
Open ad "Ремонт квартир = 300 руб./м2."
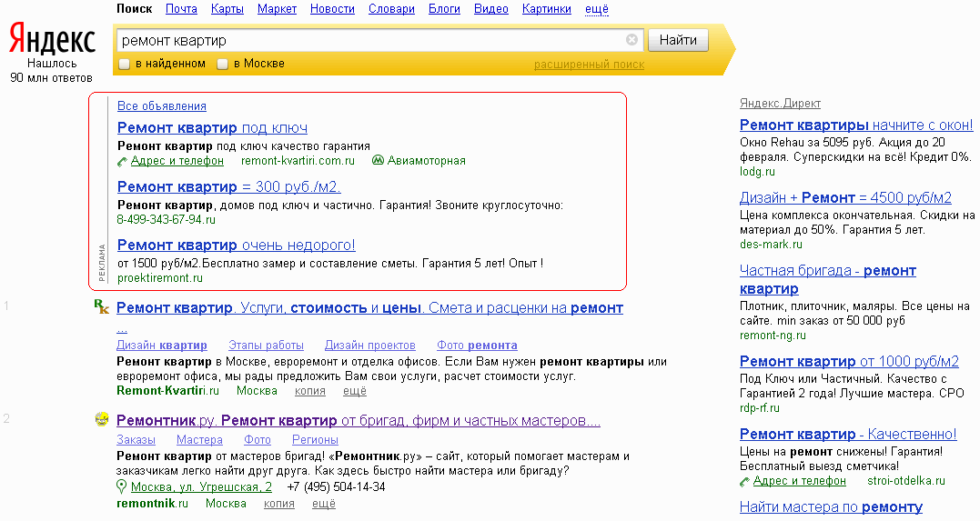click(x=229, y=186)
